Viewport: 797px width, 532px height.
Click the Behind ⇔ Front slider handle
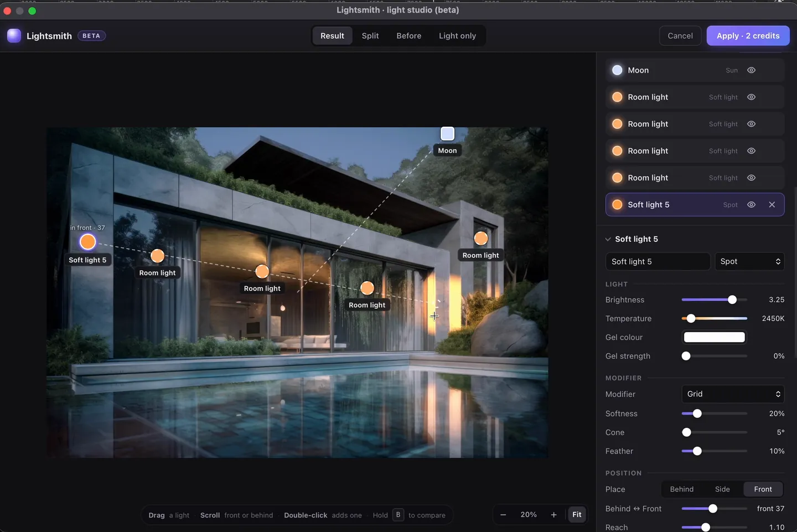(713, 509)
